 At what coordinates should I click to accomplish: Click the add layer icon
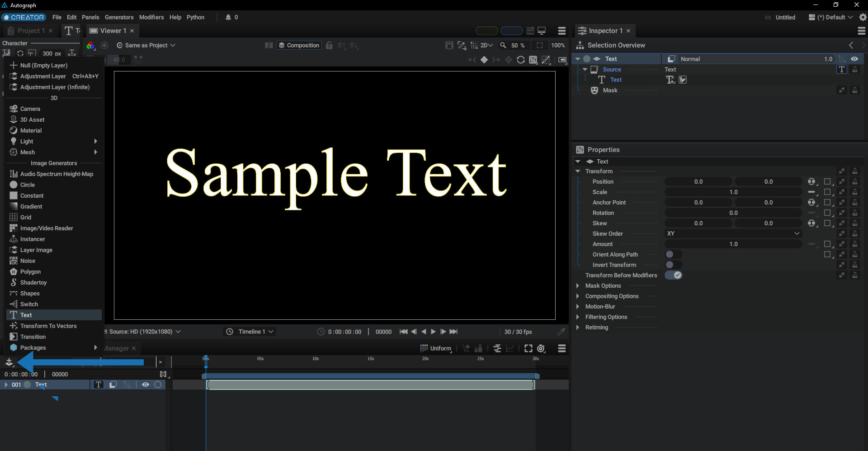click(9, 362)
